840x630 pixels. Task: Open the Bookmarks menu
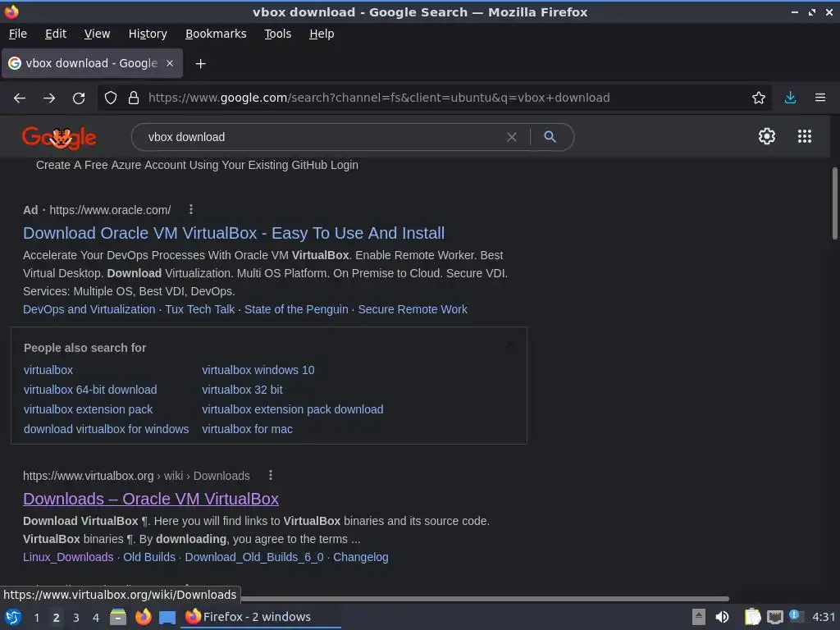pyautogui.click(x=216, y=34)
